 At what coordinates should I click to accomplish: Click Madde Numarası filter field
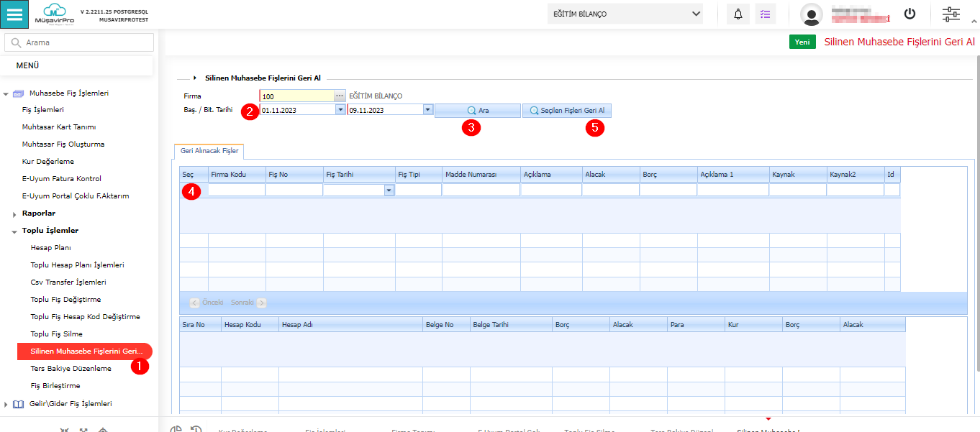pyautogui.click(x=481, y=190)
